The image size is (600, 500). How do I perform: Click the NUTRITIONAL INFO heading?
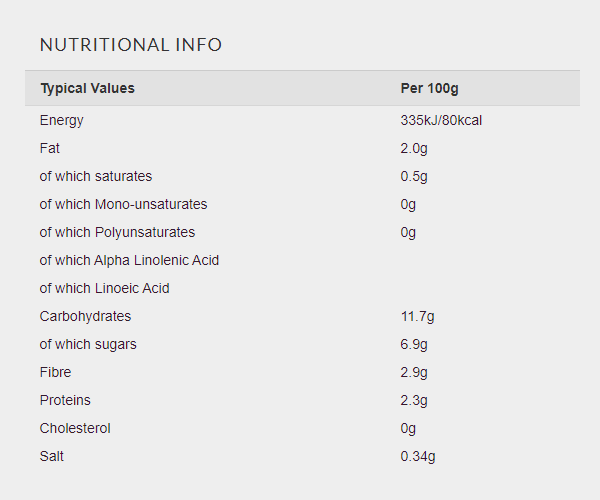(131, 44)
